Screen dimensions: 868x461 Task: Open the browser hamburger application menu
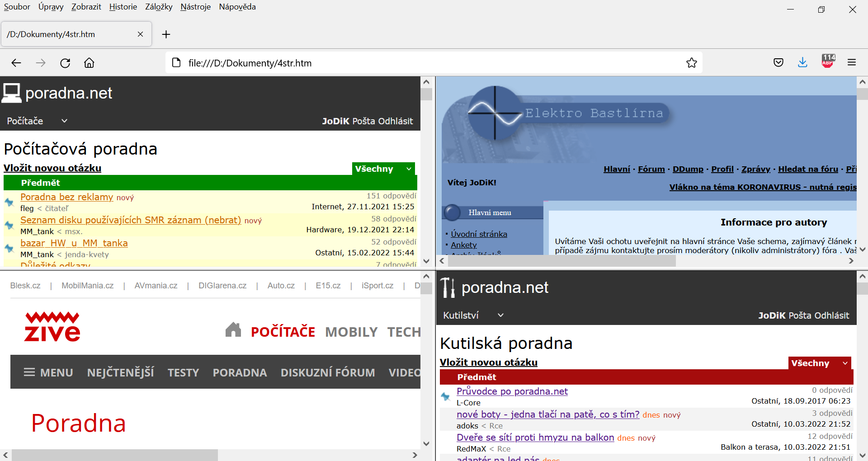[x=852, y=62]
